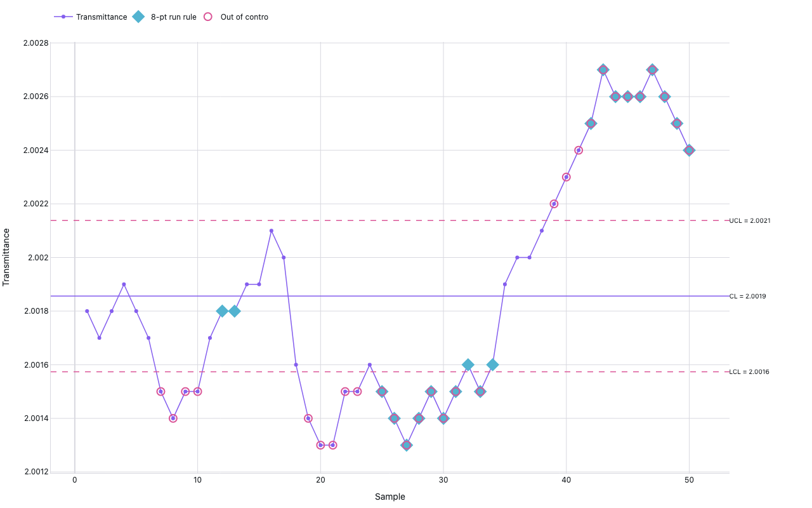Select the diamond marker at sample 34
Screen dimensions: 812x508
pyautogui.click(x=492, y=364)
